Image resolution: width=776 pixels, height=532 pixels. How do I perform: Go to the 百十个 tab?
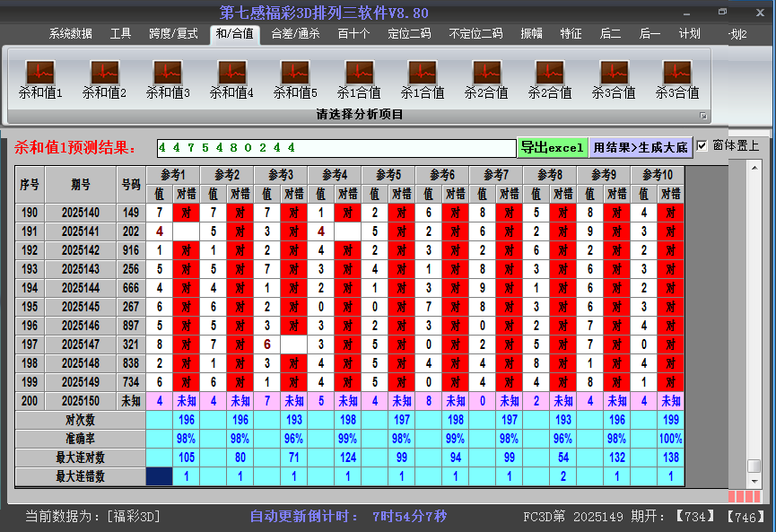(353, 34)
